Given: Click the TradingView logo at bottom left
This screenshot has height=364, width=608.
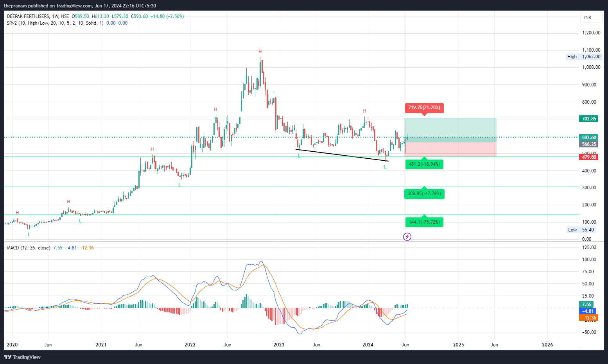Looking at the screenshot, I should tap(22, 357).
